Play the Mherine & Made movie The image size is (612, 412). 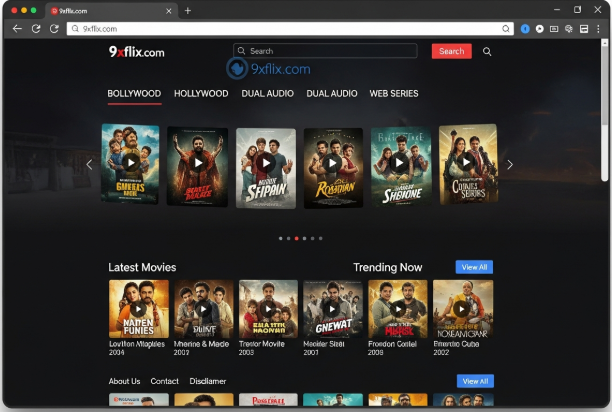click(x=203, y=309)
